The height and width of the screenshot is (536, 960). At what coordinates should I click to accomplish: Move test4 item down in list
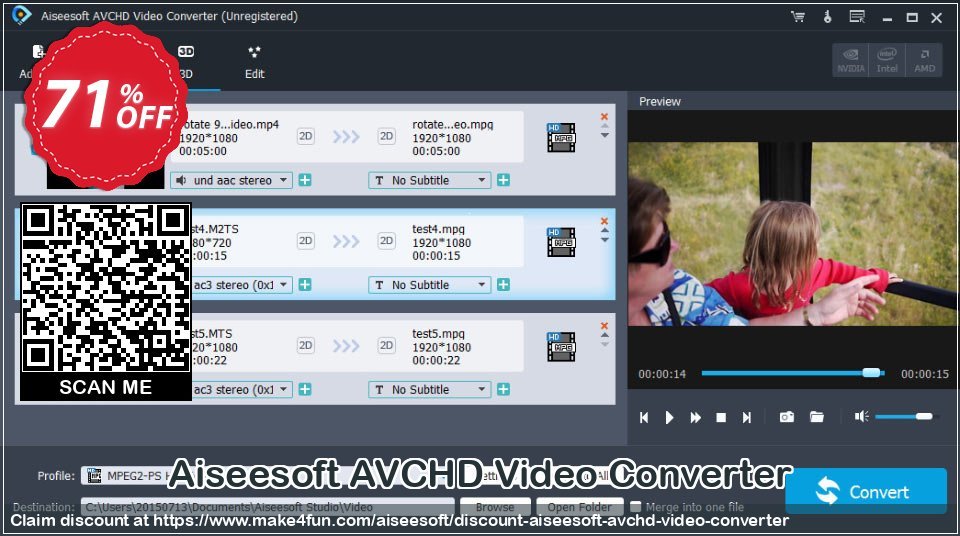click(x=604, y=240)
